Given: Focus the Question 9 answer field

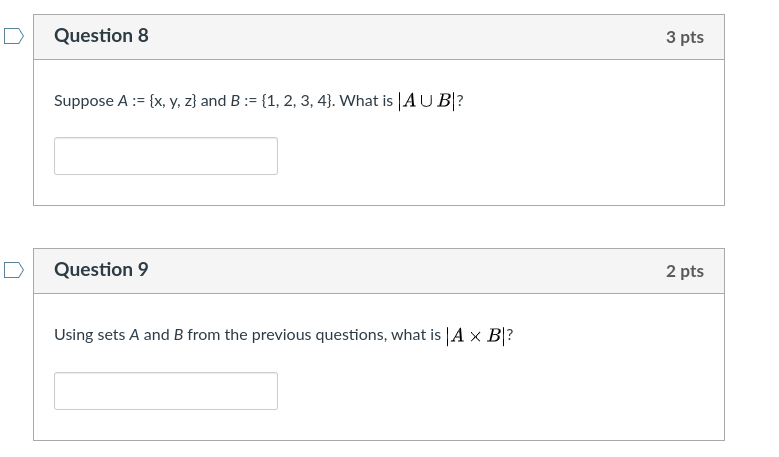Looking at the screenshot, I should click(x=166, y=391).
